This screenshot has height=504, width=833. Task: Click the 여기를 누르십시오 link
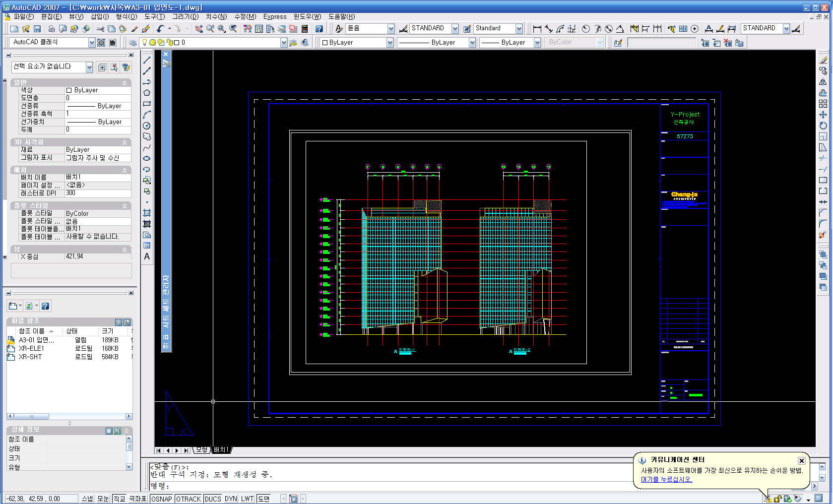point(666,479)
